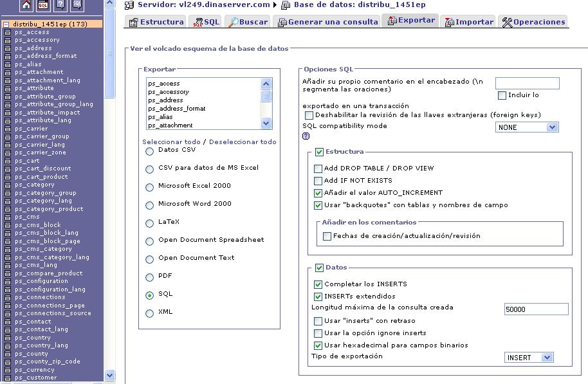
Task: Click the table icon beside ps_configuration
Action: pyautogui.click(x=8, y=281)
